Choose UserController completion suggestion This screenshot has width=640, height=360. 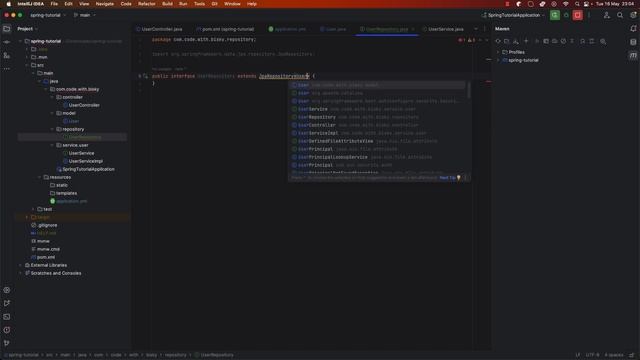[x=378, y=125]
